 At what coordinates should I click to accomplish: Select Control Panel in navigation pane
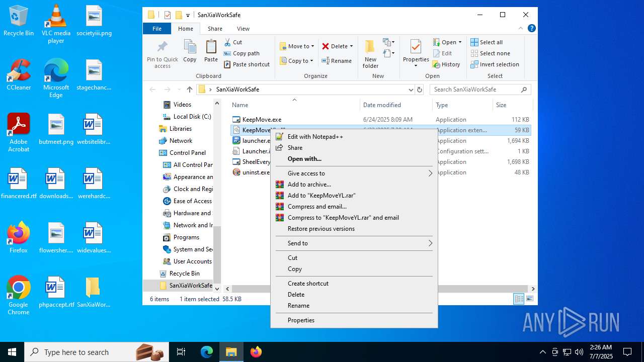pyautogui.click(x=188, y=153)
